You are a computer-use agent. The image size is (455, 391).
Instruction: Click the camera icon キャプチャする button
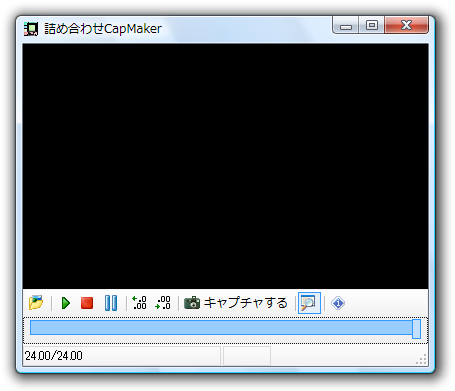tap(235, 303)
